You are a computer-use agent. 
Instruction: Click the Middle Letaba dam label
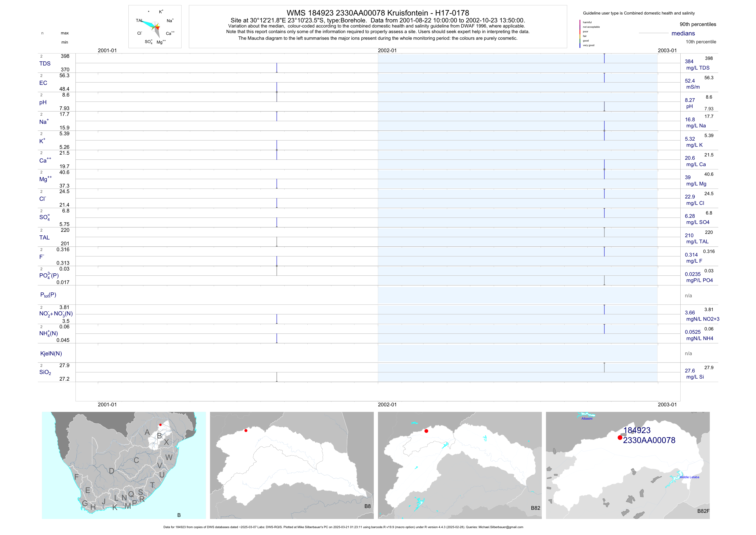(x=689, y=477)
